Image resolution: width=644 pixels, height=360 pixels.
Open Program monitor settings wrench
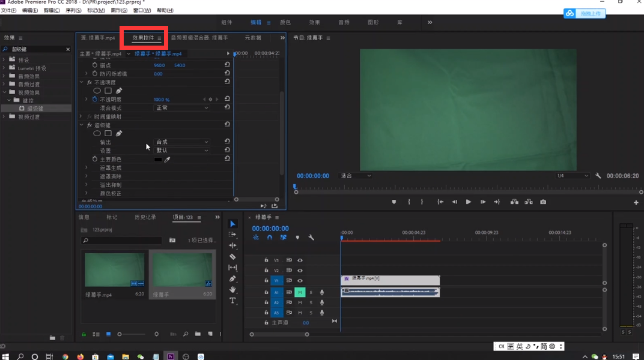(598, 175)
